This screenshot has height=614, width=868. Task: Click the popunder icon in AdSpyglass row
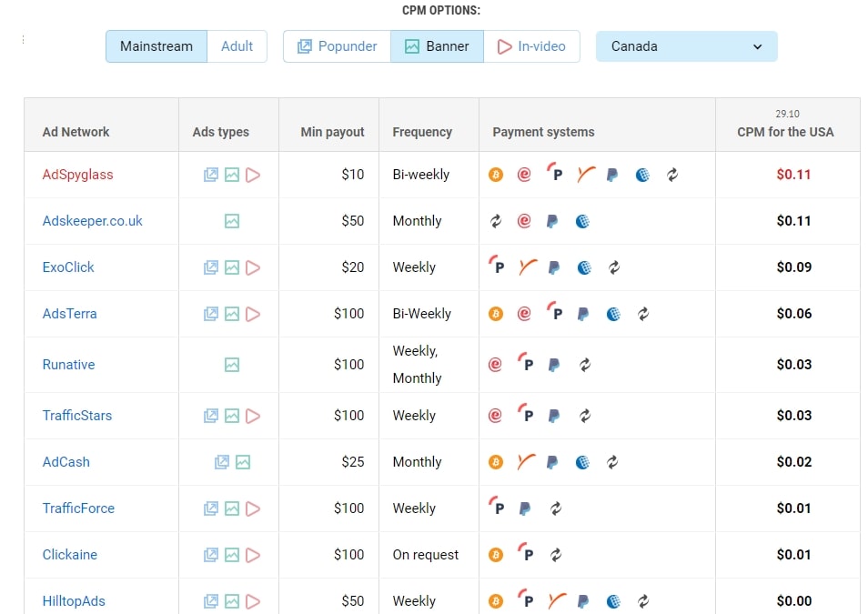point(211,175)
